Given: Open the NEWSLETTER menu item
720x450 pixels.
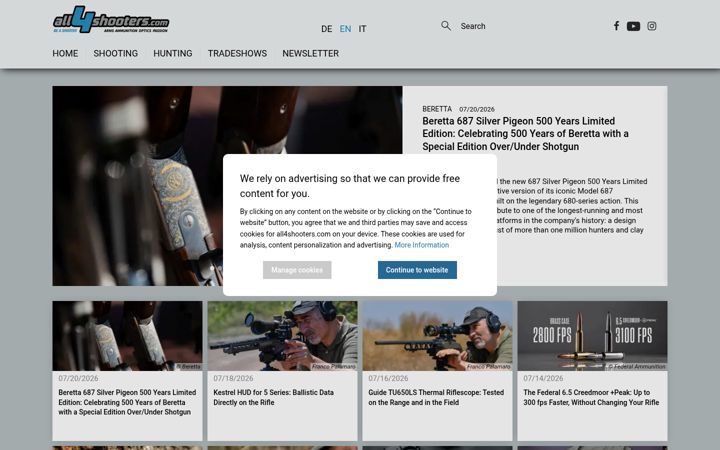Looking at the screenshot, I should 310,53.
